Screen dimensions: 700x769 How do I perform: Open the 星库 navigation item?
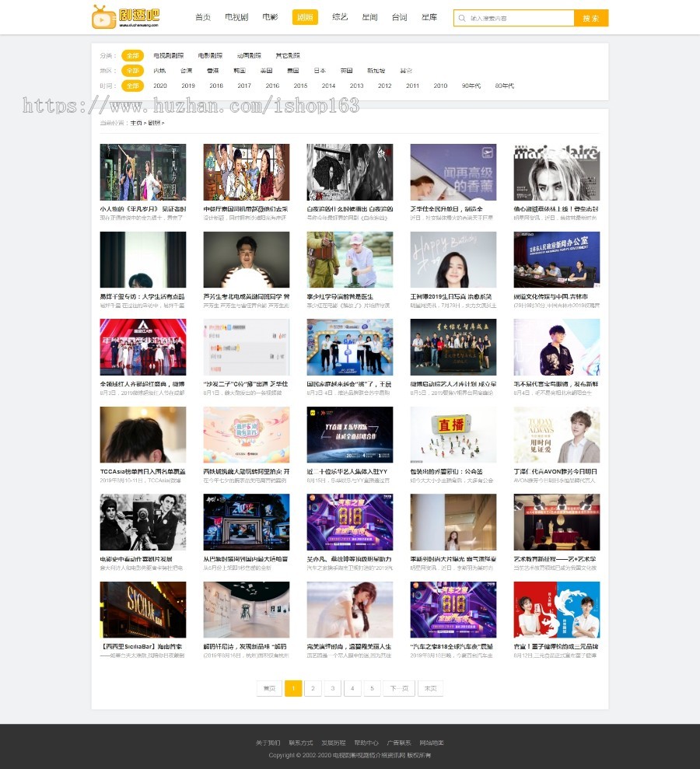429,17
